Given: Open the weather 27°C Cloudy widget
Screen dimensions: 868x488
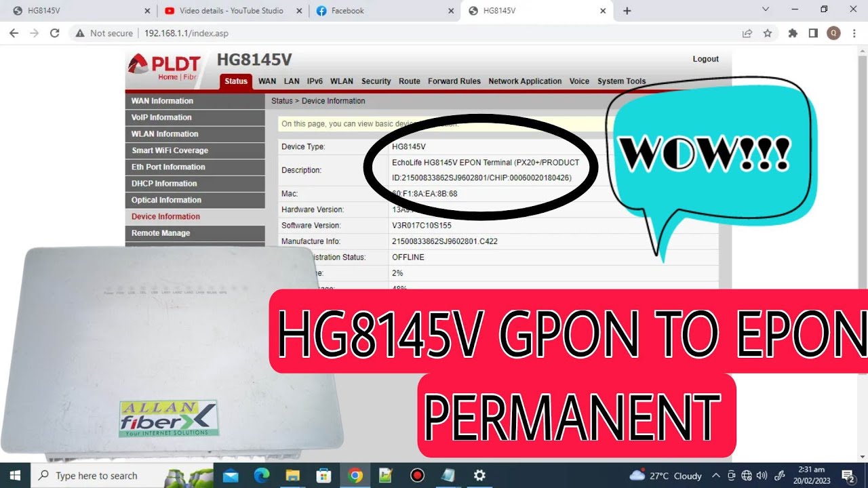Looking at the screenshot, I should [665, 475].
